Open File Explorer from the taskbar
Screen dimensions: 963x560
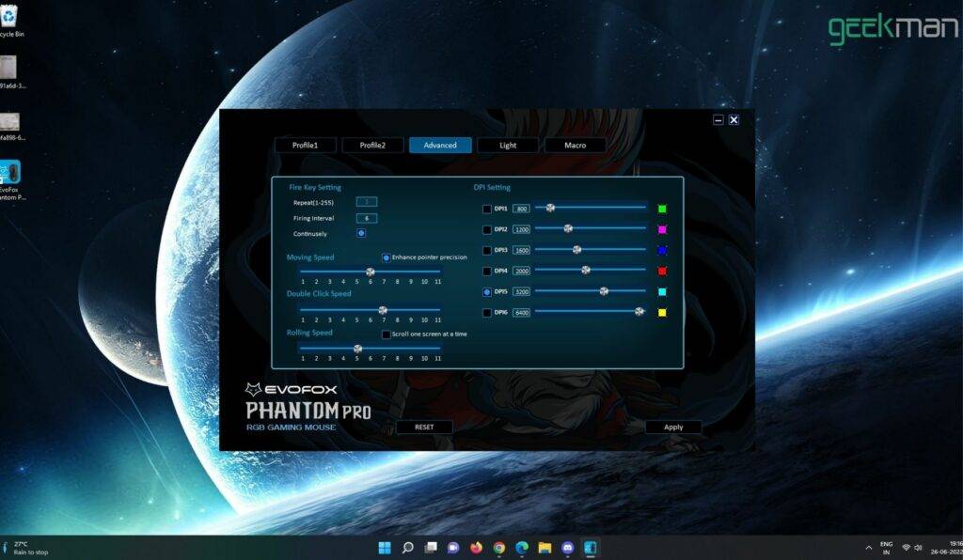(545, 548)
